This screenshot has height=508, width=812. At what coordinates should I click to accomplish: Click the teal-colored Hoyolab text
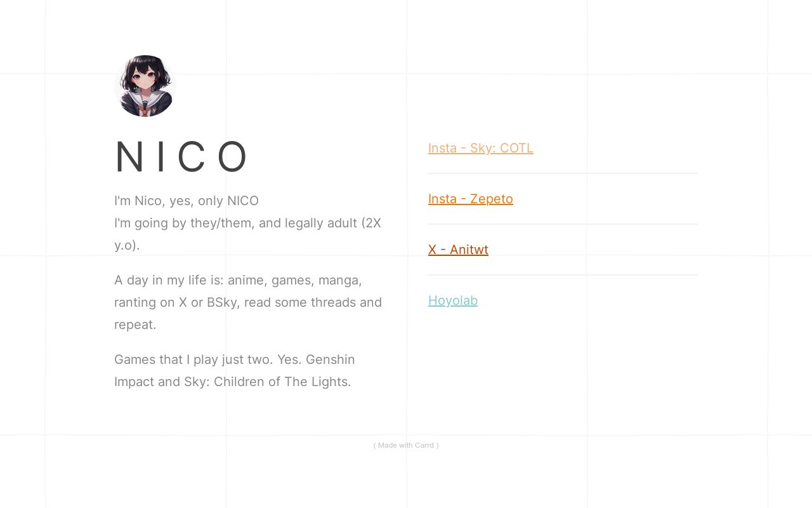coord(453,300)
